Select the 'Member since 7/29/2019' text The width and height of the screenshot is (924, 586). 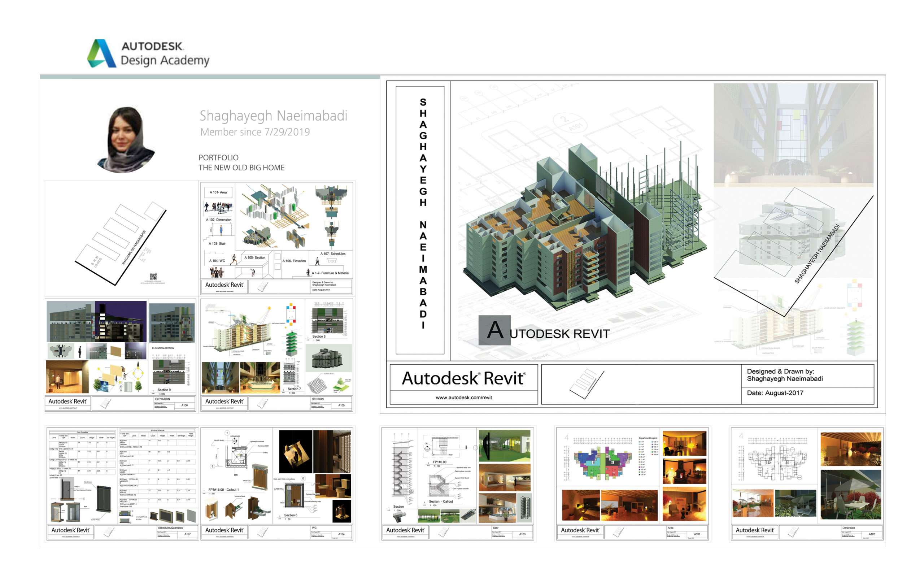(255, 132)
